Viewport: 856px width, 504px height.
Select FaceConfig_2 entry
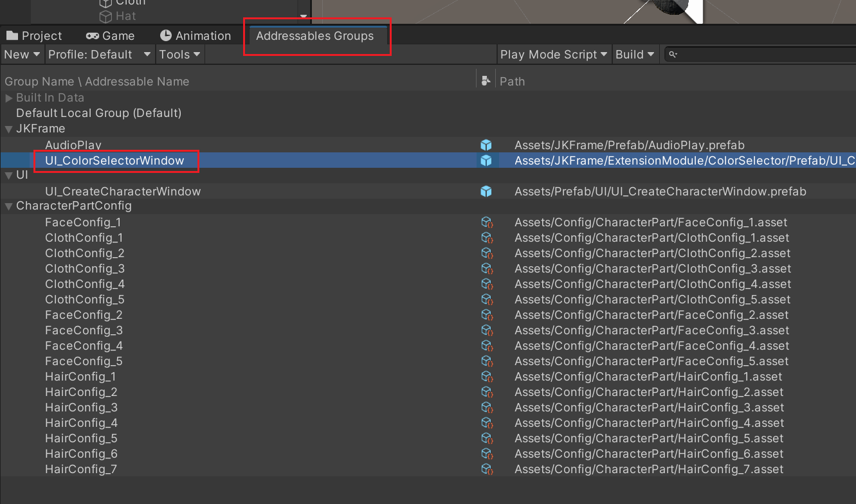(x=84, y=315)
